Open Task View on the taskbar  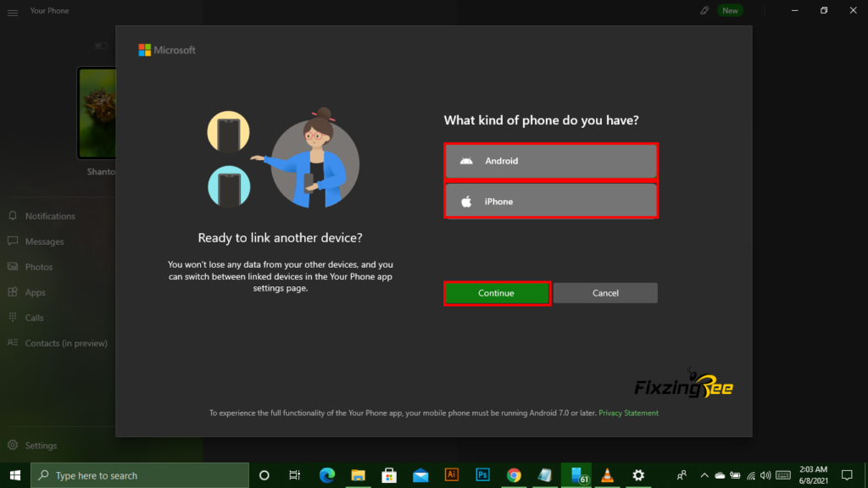click(294, 475)
